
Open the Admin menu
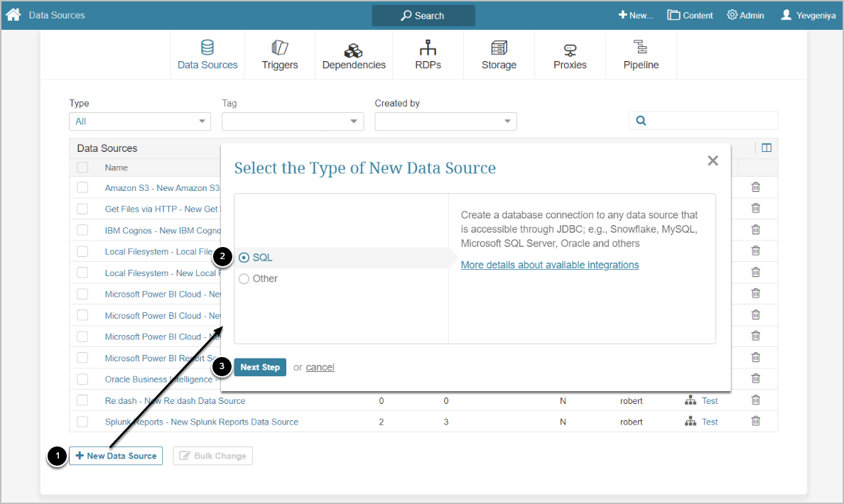745,15
